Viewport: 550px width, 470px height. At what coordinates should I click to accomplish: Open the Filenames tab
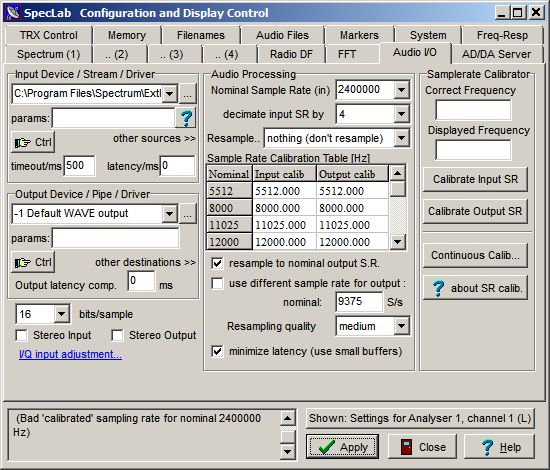coord(201,35)
